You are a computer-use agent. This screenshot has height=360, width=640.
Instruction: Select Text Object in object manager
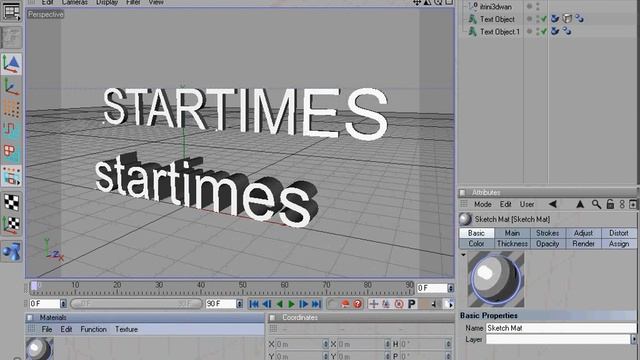point(497,19)
